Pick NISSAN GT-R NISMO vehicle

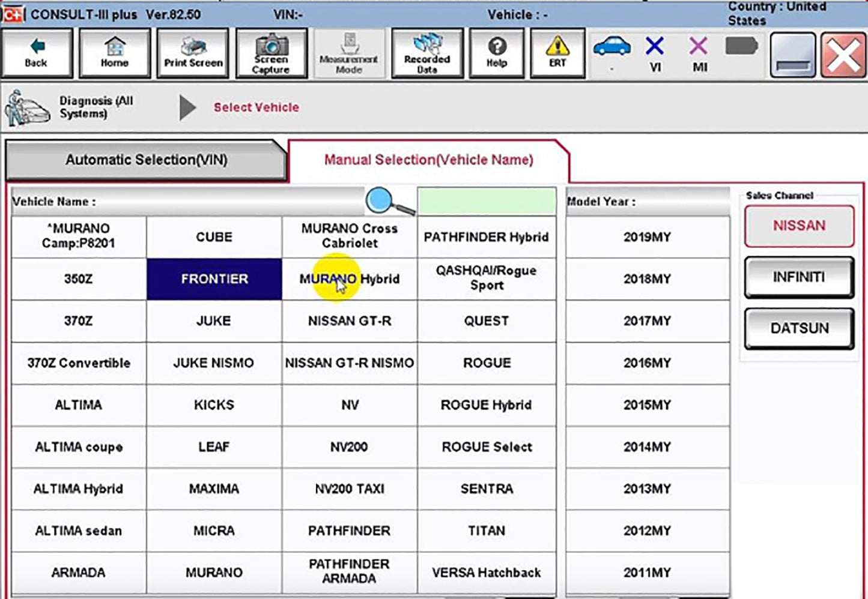click(349, 363)
